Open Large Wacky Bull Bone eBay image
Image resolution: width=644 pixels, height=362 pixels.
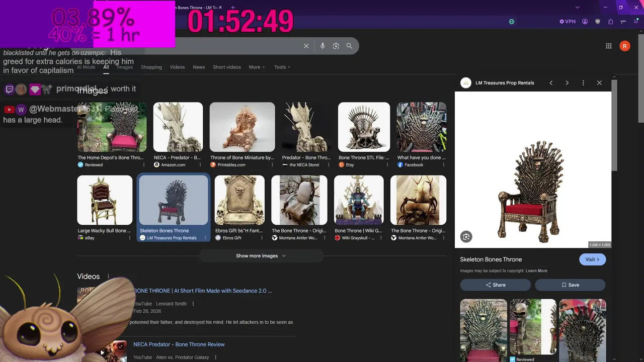coord(105,200)
